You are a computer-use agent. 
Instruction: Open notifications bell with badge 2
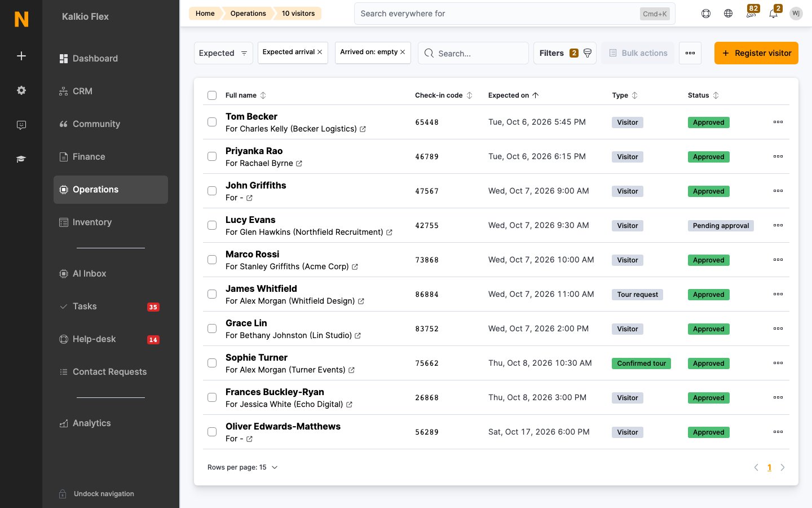click(774, 12)
